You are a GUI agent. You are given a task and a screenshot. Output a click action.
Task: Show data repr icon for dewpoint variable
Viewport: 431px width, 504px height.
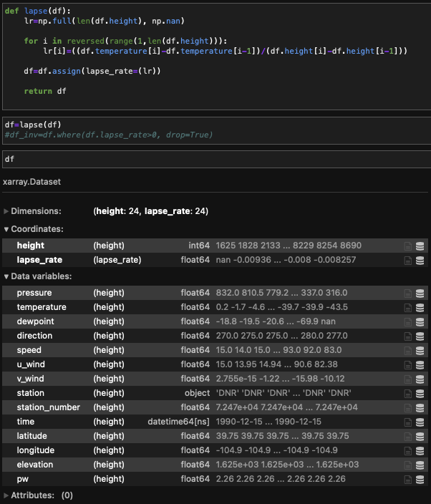[x=420, y=322]
